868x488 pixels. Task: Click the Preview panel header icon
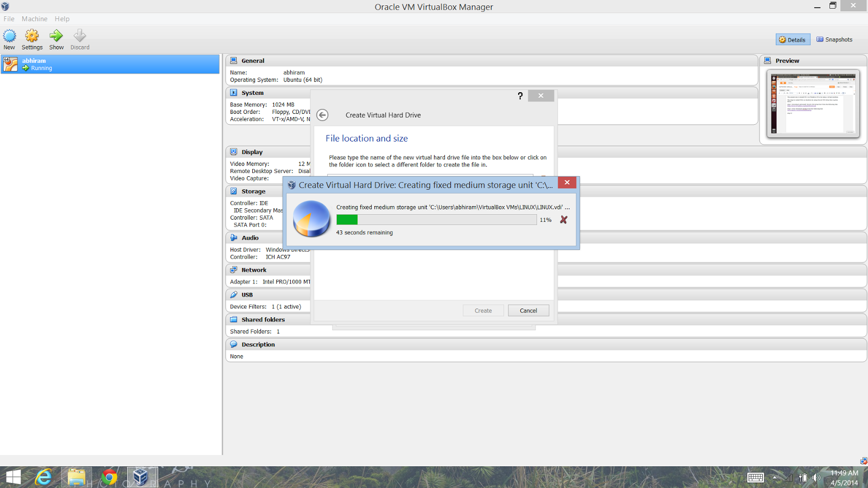point(768,61)
